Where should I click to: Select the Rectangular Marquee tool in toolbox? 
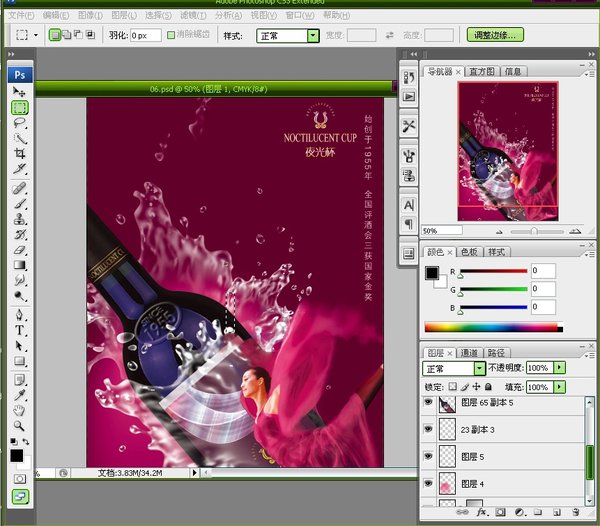coord(20,107)
